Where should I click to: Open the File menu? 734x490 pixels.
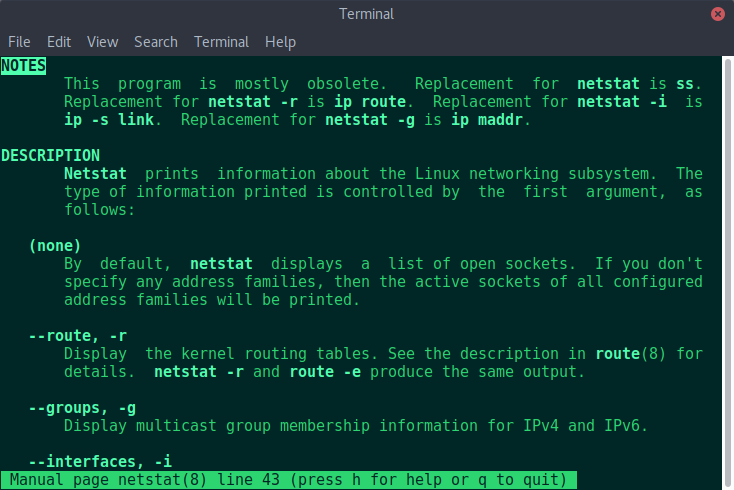[19, 42]
